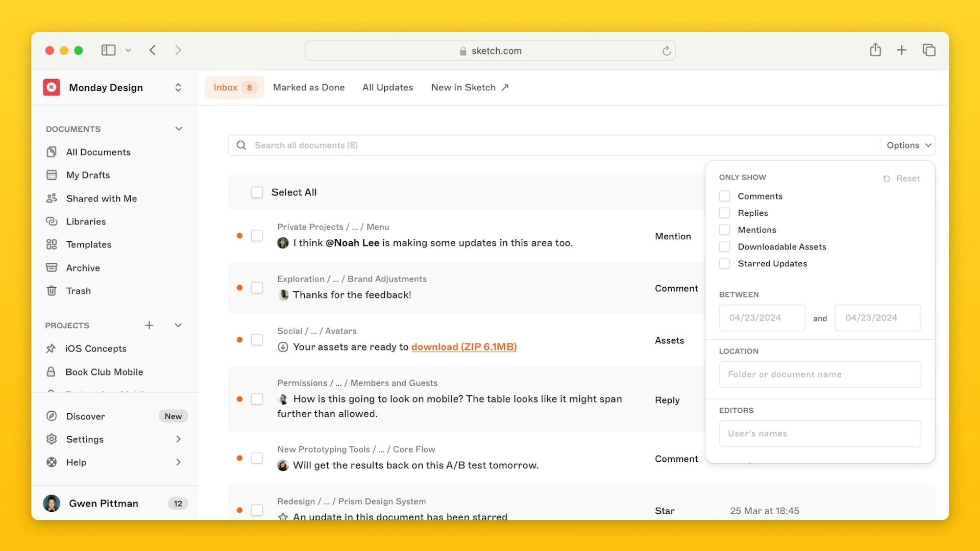This screenshot has width=980, height=551.
Task: Collapse the Documents section chevron
Action: pyautogui.click(x=179, y=129)
